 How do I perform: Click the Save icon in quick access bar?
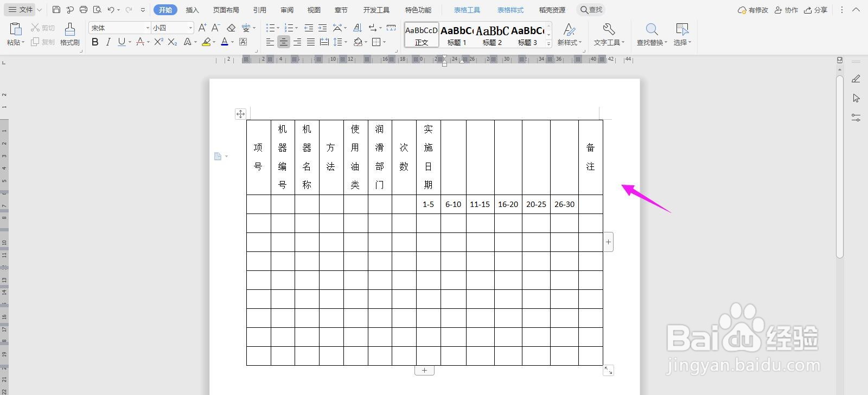pyautogui.click(x=56, y=10)
